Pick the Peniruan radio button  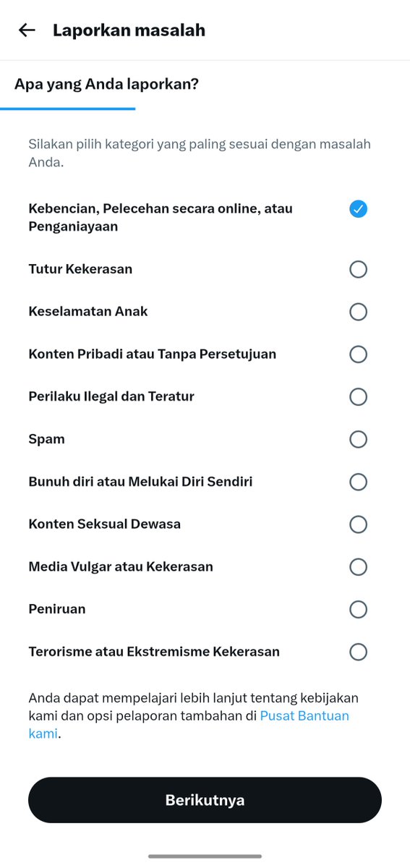point(358,610)
